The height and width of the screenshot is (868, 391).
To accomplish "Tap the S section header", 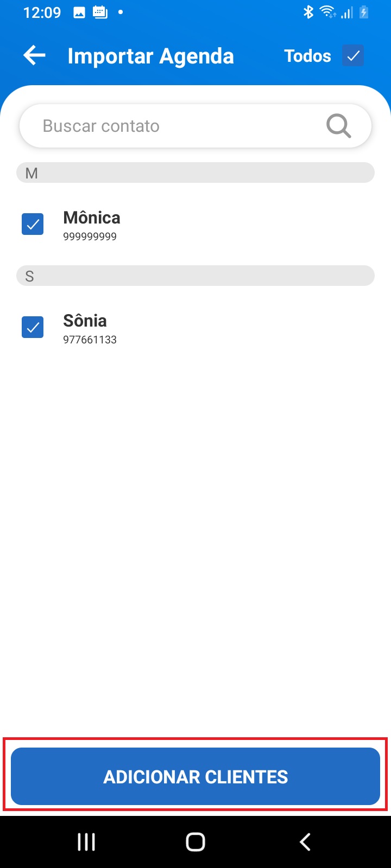I will [195, 276].
